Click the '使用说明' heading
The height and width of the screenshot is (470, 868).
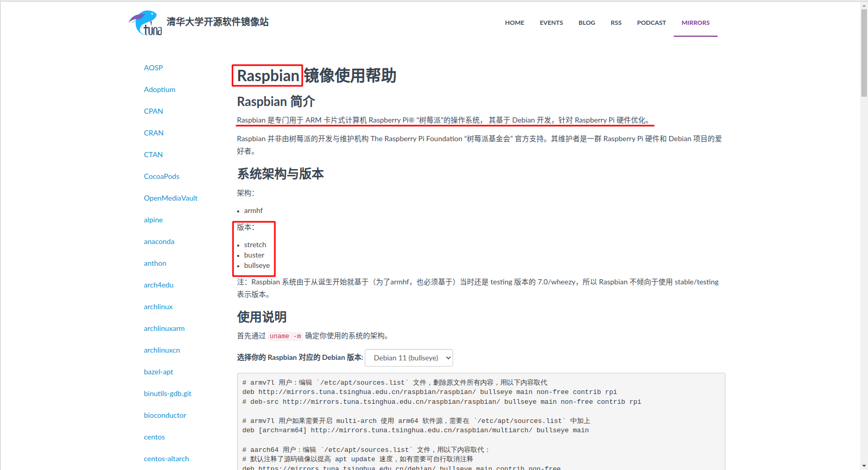point(262,317)
